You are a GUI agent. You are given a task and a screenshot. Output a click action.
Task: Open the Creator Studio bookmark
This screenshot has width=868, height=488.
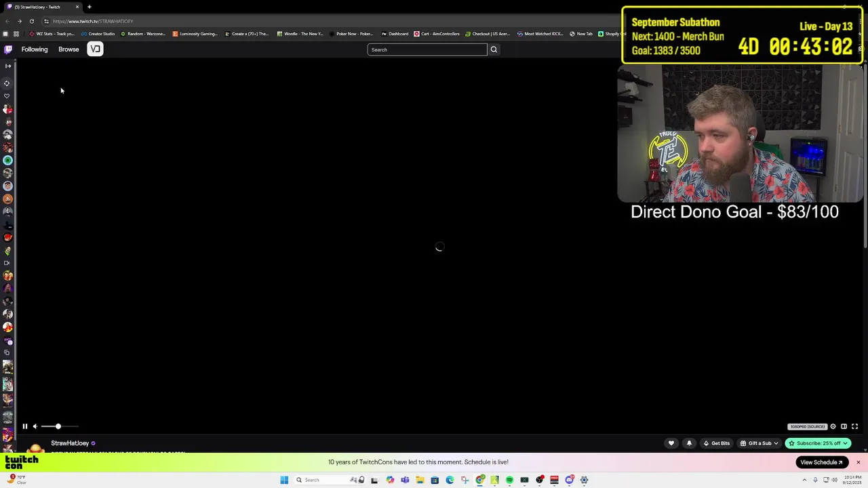[x=98, y=34]
